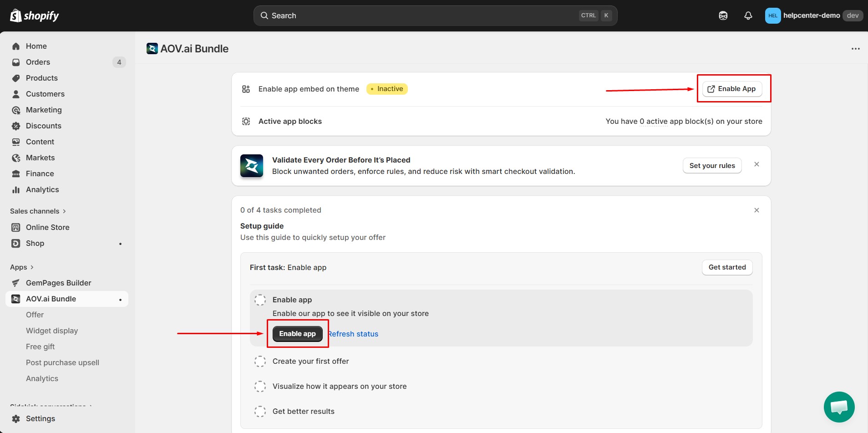Click the notification bell
This screenshot has width=868, height=433.
click(x=748, y=15)
